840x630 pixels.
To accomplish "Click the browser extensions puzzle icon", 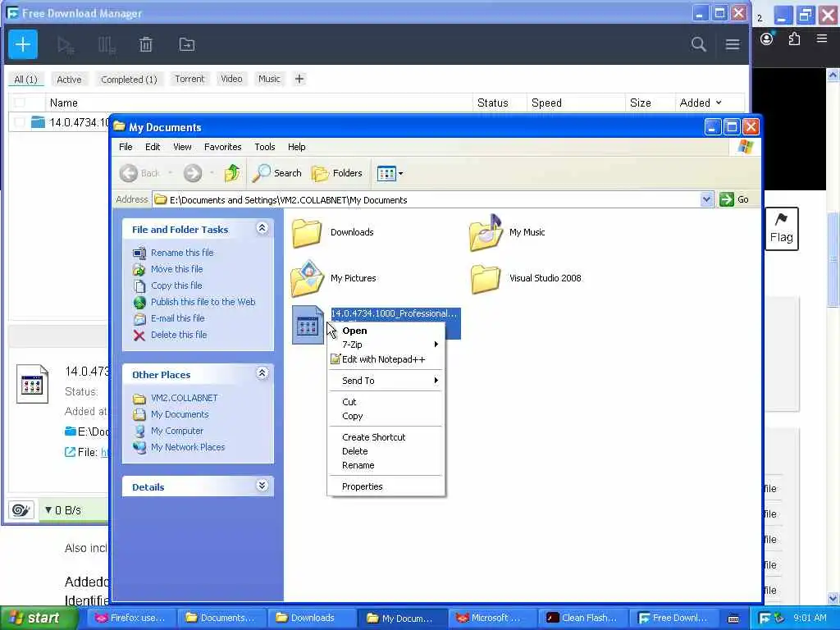I will (x=794, y=39).
